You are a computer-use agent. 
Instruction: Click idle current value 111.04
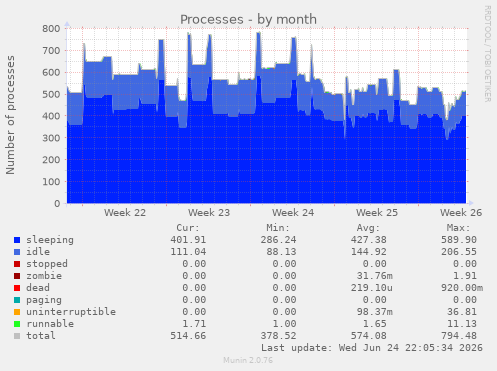pos(188,252)
